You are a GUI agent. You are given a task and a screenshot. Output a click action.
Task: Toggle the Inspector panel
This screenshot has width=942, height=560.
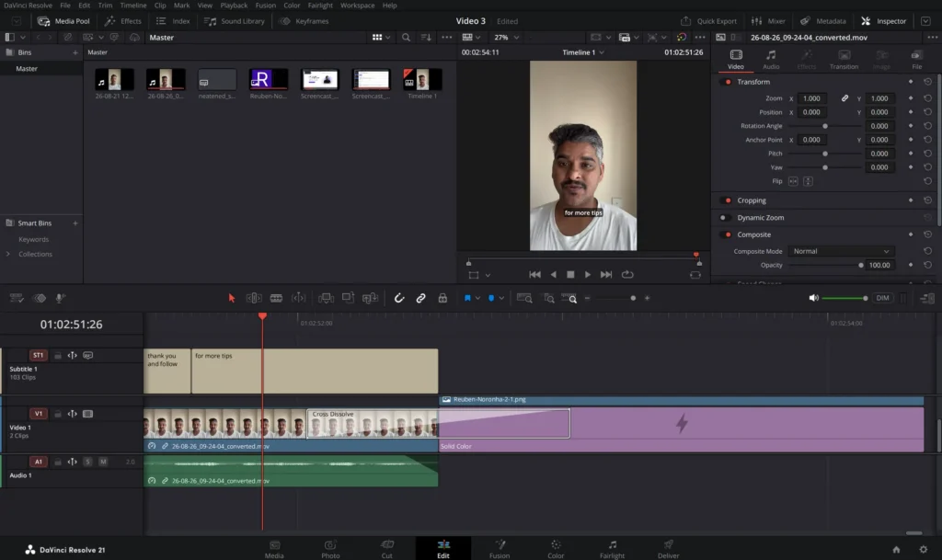(x=884, y=21)
